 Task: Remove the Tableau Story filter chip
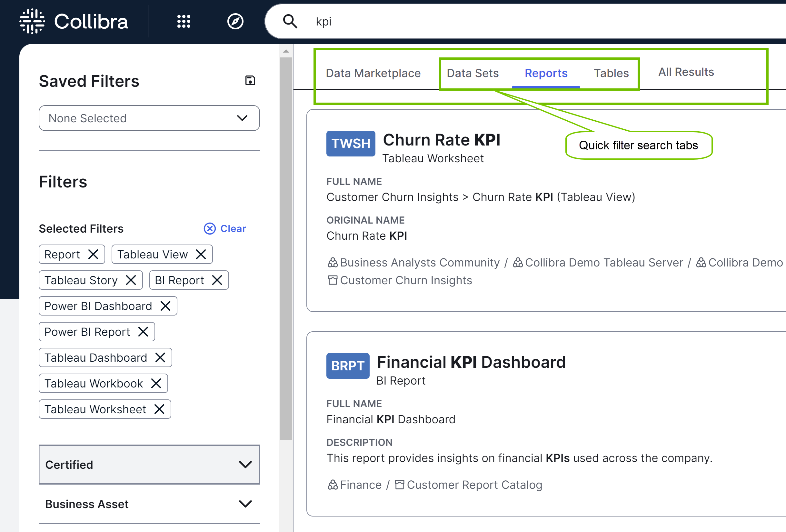point(131,280)
